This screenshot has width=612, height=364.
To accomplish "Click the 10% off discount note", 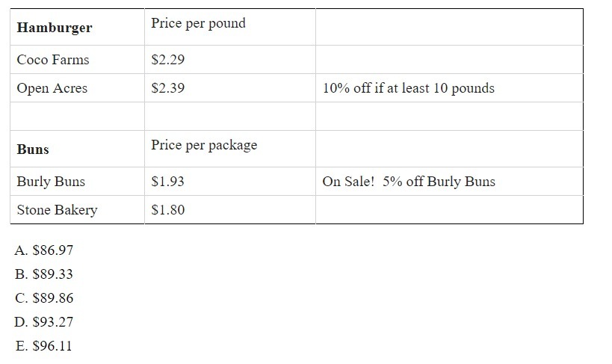I will click(408, 88).
